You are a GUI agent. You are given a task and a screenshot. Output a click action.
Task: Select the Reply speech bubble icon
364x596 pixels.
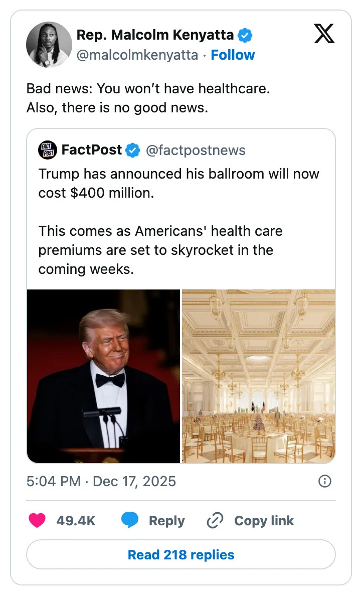[x=129, y=521]
